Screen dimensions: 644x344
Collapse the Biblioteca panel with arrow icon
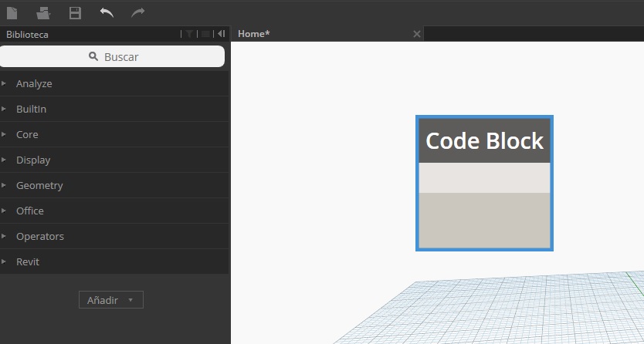221,34
